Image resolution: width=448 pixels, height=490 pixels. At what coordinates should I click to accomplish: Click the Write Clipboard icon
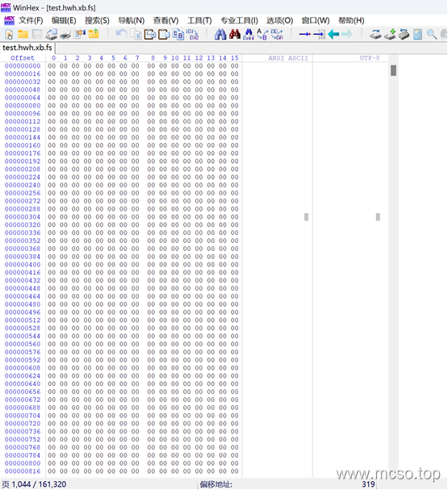[164, 34]
